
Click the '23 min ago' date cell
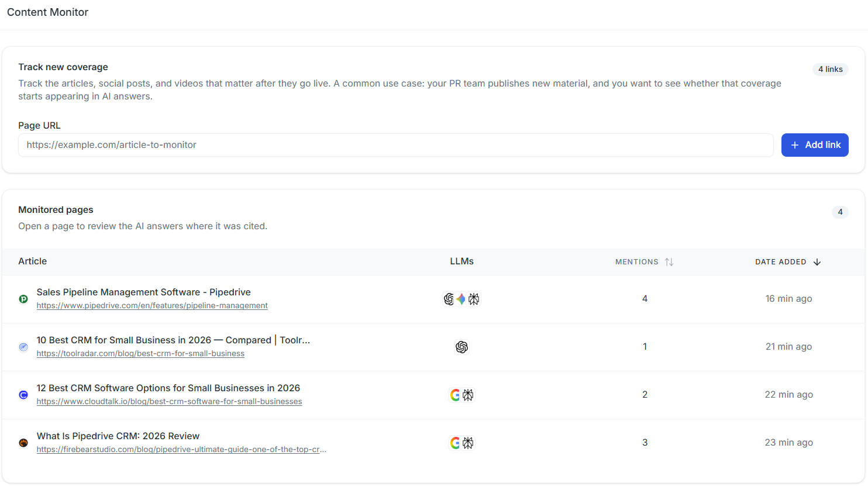788,443
